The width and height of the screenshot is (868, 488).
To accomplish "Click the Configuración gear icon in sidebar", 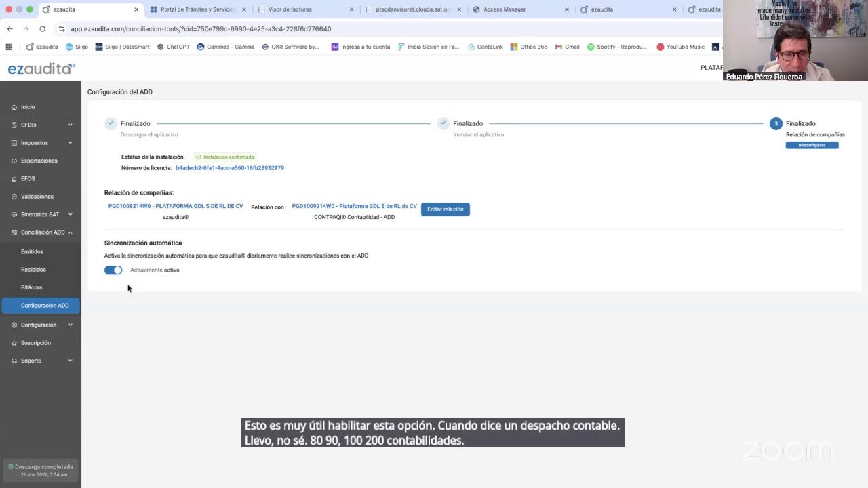I will pyautogui.click(x=14, y=325).
